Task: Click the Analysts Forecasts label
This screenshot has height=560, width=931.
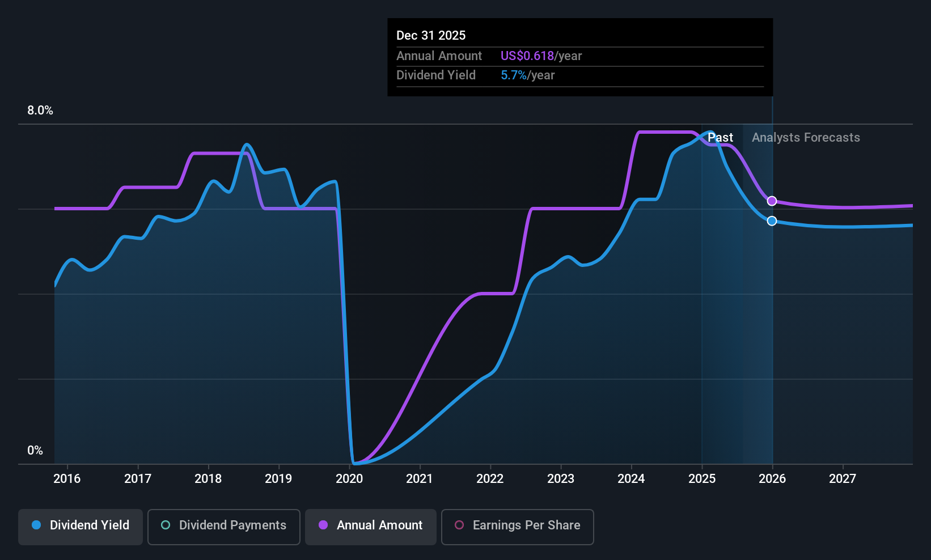Action: point(805,137)
